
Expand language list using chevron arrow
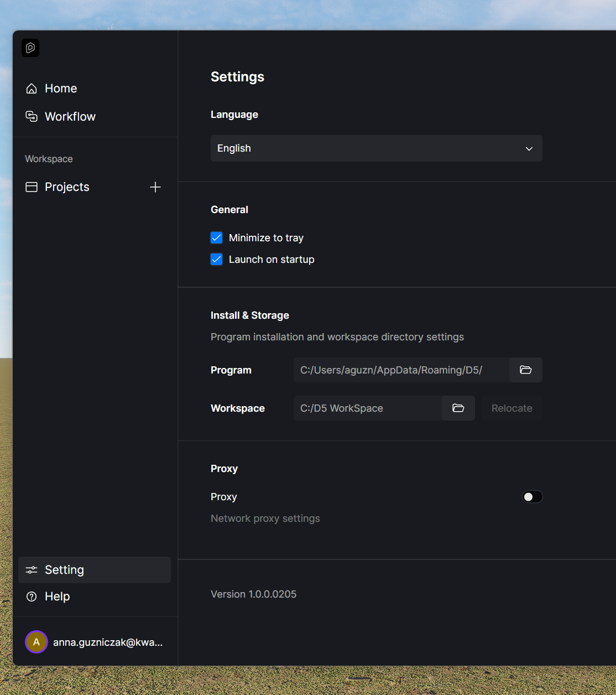529,148
